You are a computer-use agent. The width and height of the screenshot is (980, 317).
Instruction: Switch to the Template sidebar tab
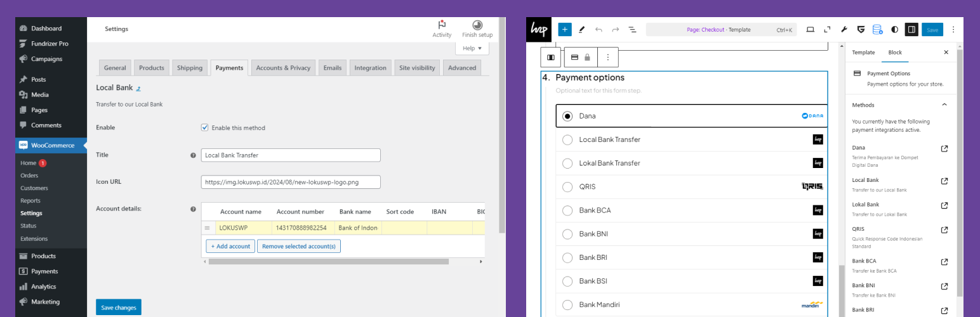(863, 53)
